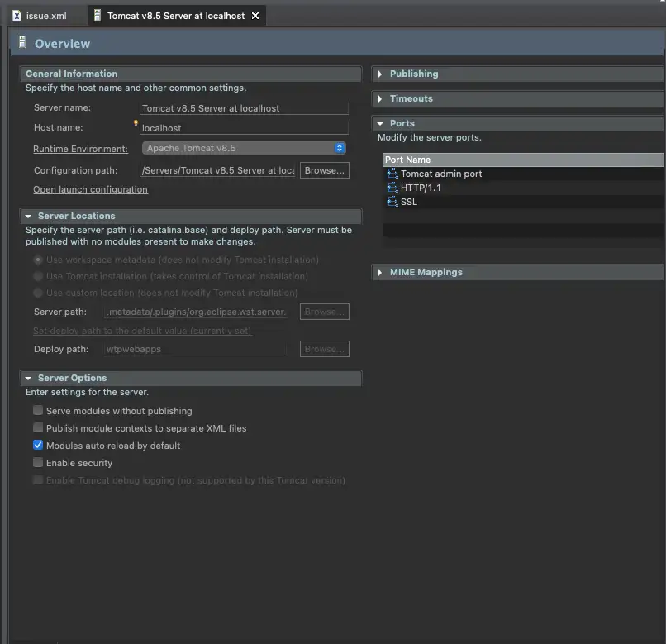Click the Server name: label
666x644 pixels.
pos(63,108)
